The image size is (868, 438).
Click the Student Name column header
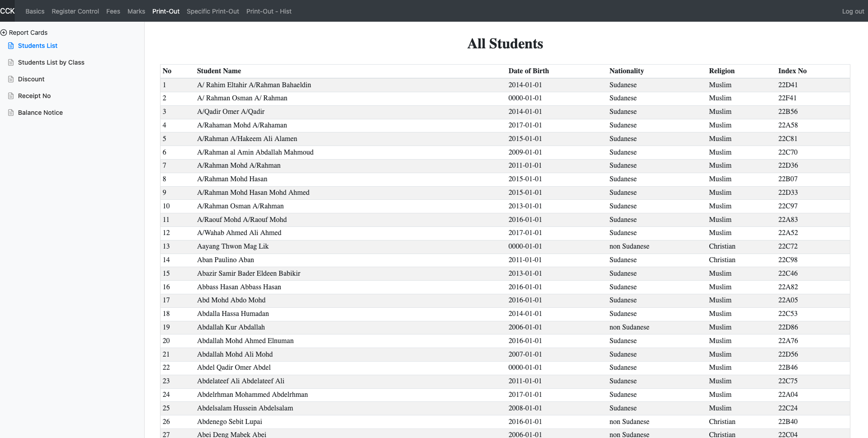(x=219, y=71)
